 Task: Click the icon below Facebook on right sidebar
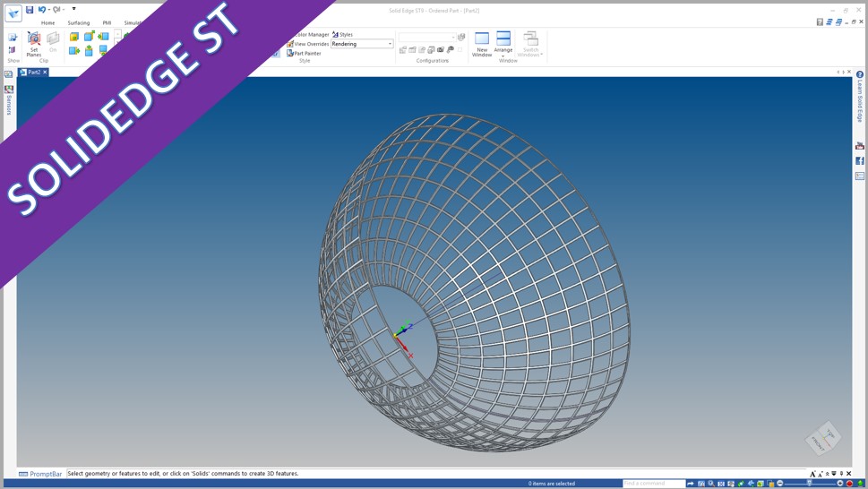(860, 176)
